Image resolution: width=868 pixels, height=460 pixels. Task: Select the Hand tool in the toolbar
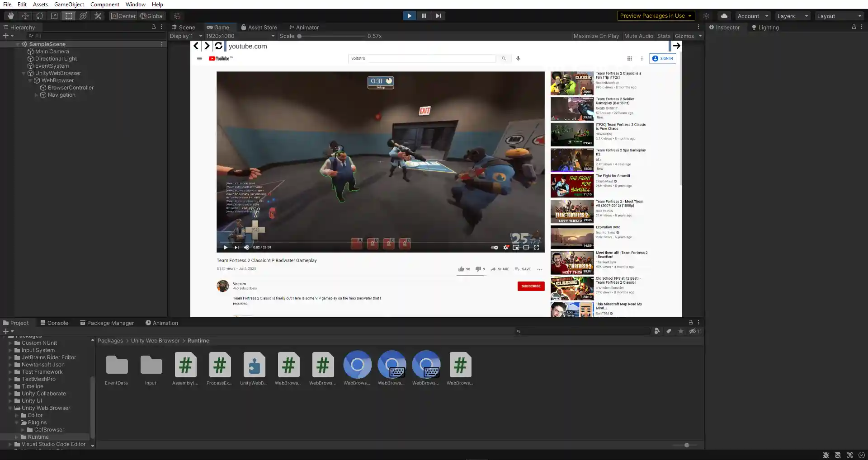pos(11,16)
